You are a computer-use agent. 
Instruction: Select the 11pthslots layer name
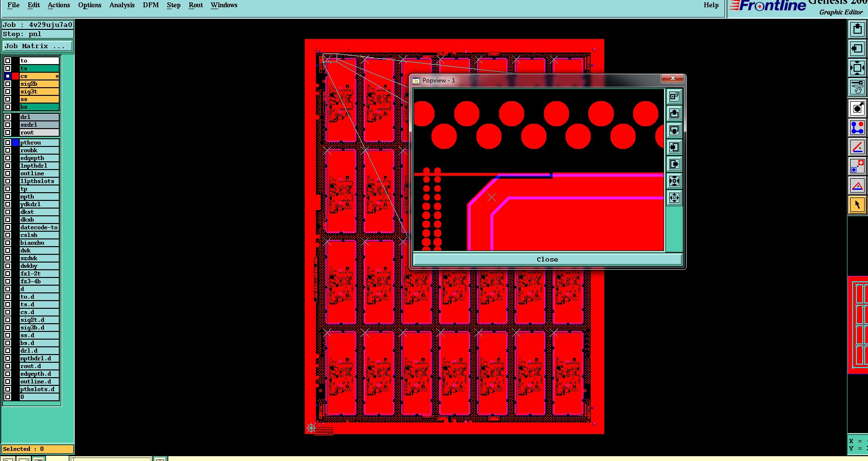tap(39, 181)
